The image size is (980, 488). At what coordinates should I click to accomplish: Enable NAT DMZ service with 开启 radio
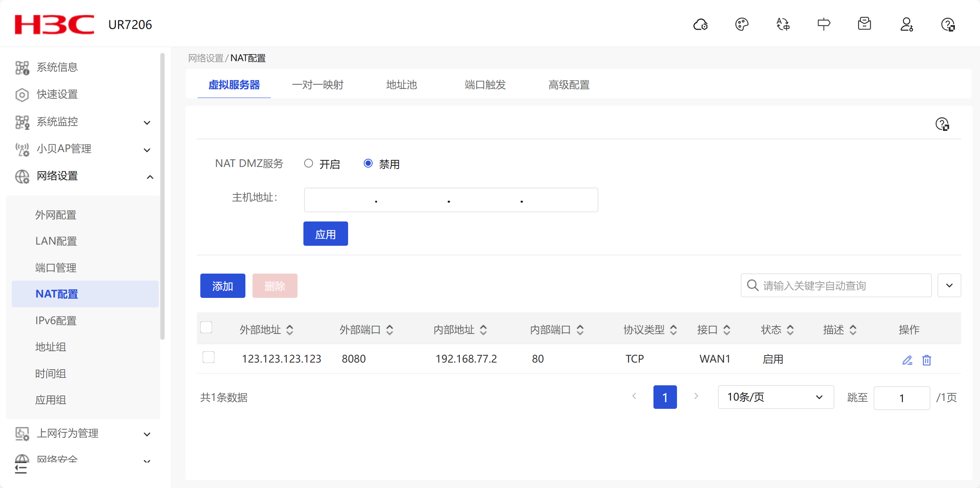point(309,163)
